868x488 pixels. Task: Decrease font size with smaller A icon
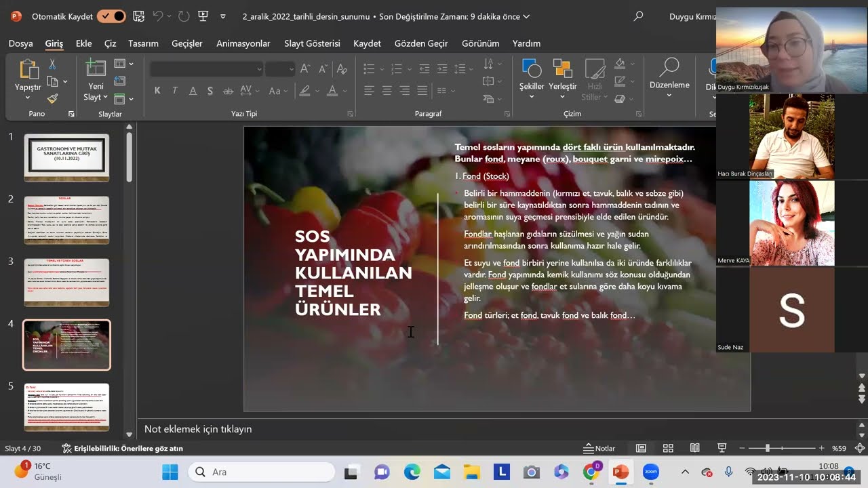pos(323,68)
